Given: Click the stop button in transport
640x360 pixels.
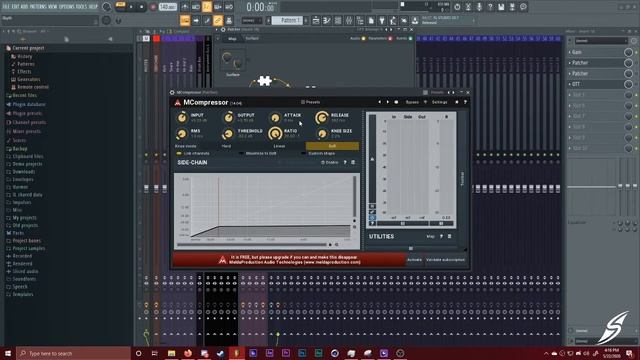Looking at the screenshot, I should (x=142, y=7).
